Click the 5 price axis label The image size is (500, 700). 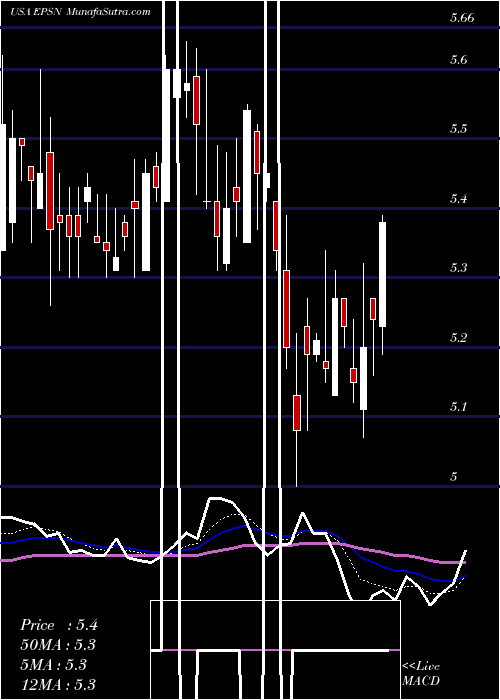coord(454,476)
